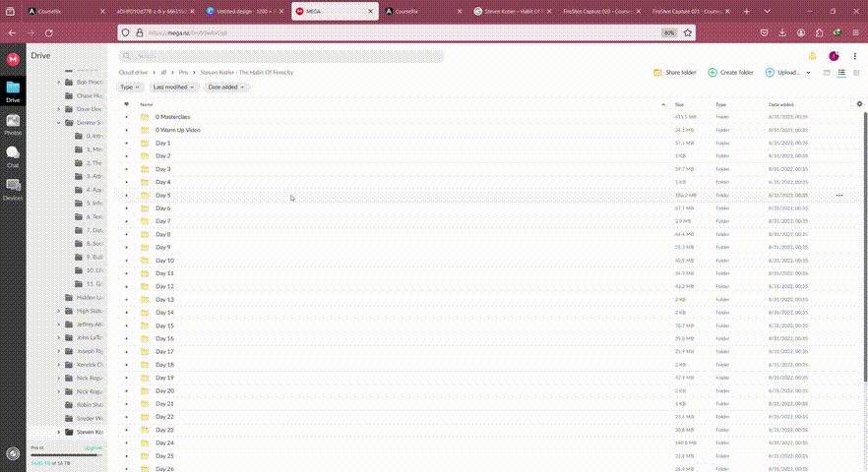Open the Date added filter dropdown
868x472 pixels.
[x=226, y=87]
